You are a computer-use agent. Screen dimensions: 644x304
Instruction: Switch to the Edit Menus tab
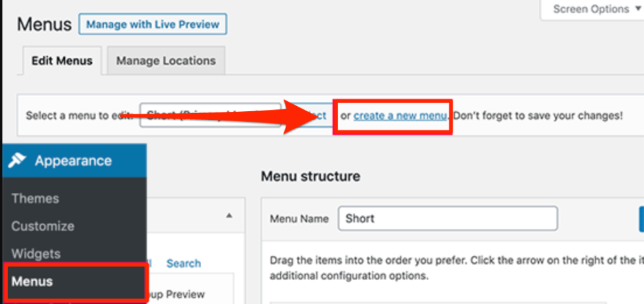pos(62,61)
